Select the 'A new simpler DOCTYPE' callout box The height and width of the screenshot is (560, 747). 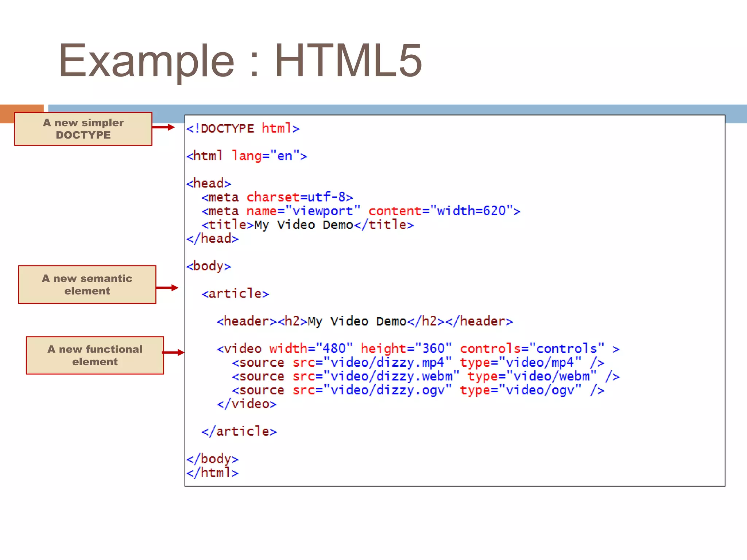click(x=83, y=129)
